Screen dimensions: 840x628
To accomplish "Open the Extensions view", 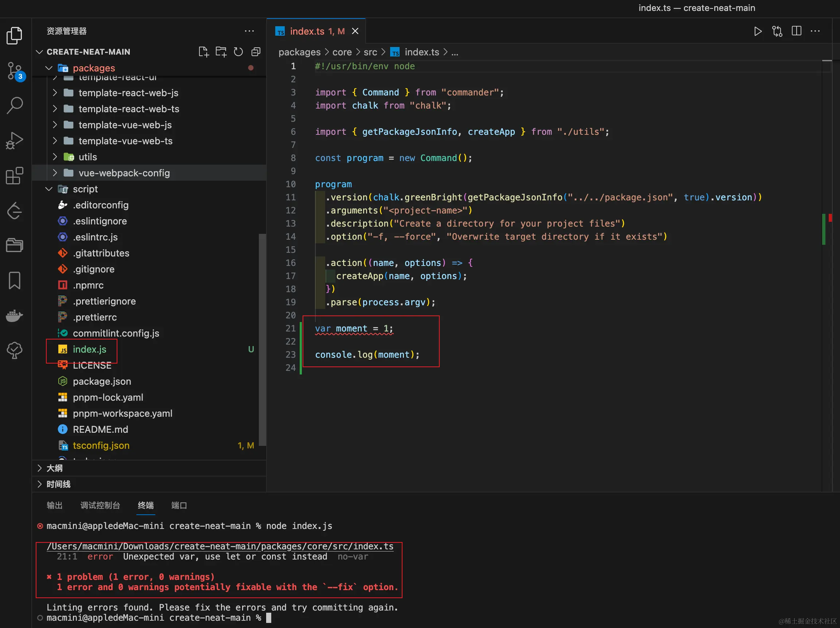I will tap(15, 175).
